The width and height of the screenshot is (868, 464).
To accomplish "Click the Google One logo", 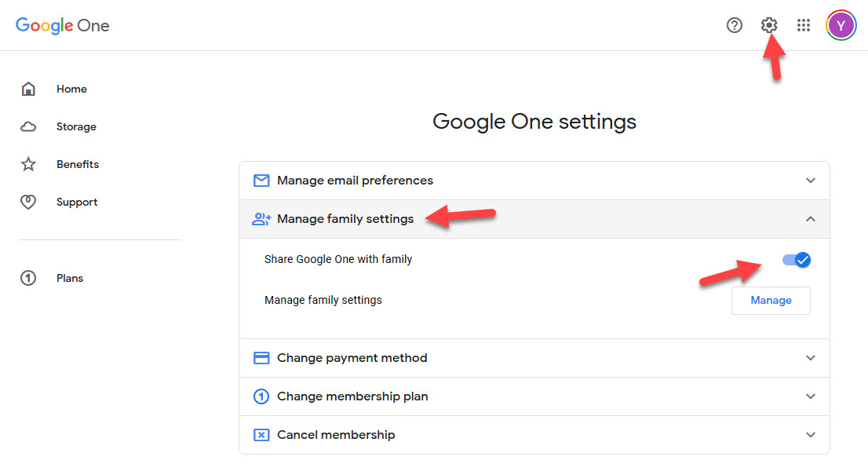I will click(x=63, y=25).
